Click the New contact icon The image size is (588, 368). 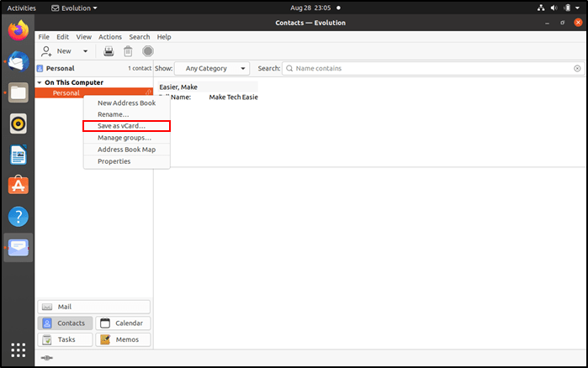click(46, 51)
